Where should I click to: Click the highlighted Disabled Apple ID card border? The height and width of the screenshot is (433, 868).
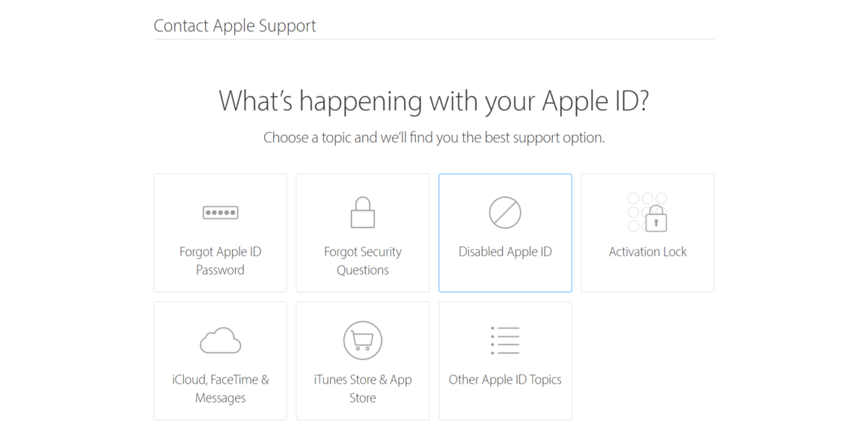click(x=505, y=174)
